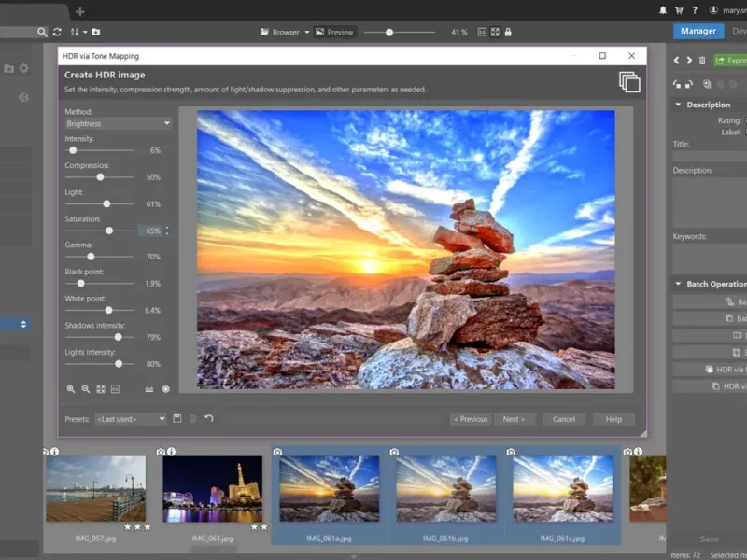Click the Gamma slider handle
The height and width of the screenshot is (560, 747).
tap(91, 256)
